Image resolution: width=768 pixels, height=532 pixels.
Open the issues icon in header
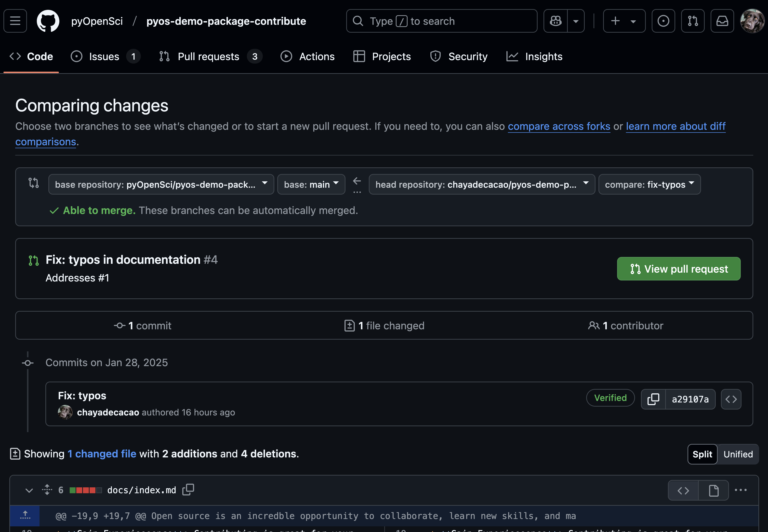[x=663, y=21]
